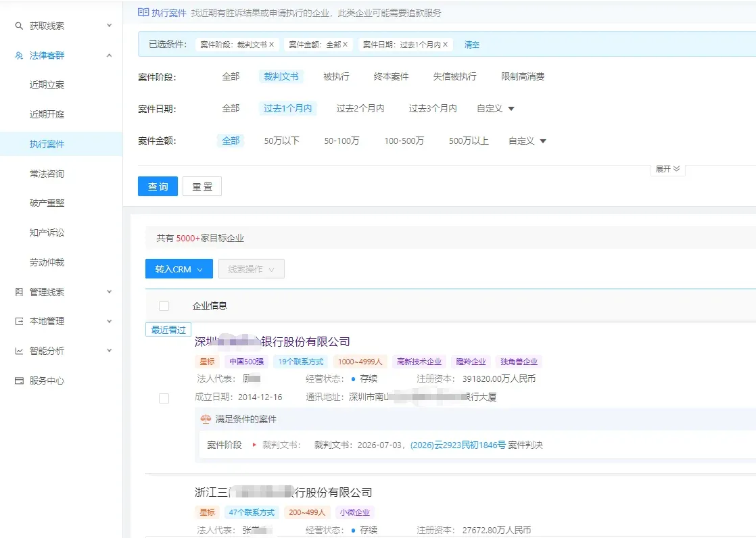The image size is (756, 538).
Task: Expand more filters with 展开
Action: click(x=668, y=169)
